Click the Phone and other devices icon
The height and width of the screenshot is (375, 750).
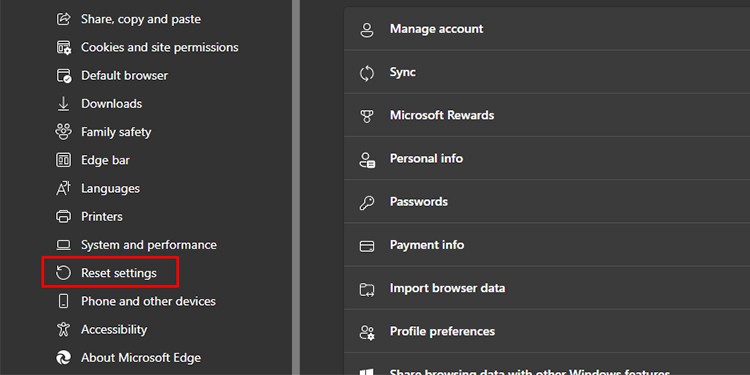(x=63, y=301)
